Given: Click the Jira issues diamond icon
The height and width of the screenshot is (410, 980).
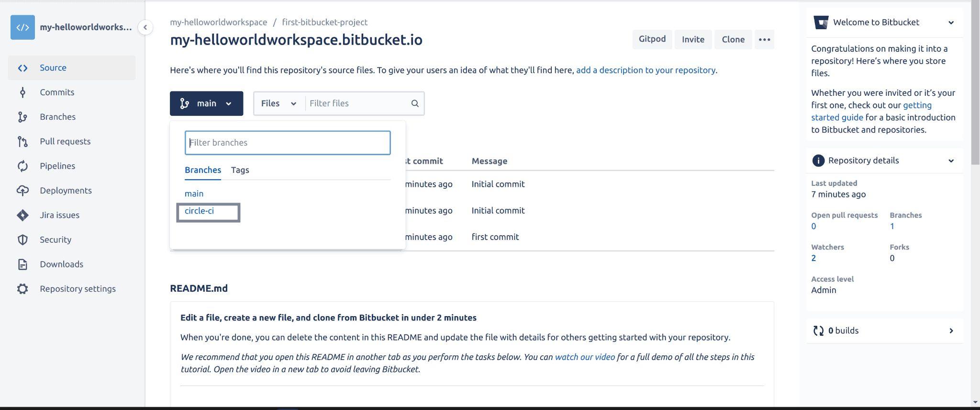Looking at the screenshot, I should (x=22, y=215).
